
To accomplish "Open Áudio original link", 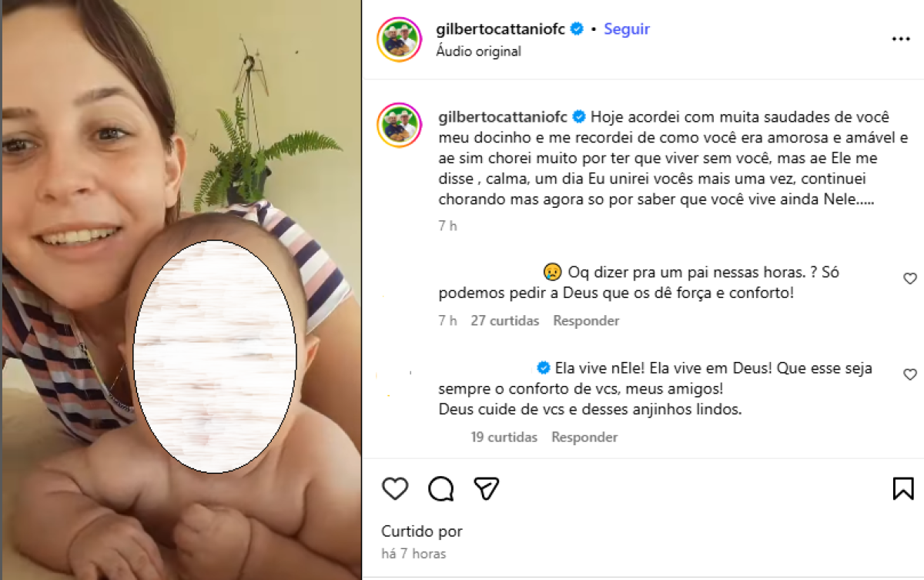I will (478, 52).
